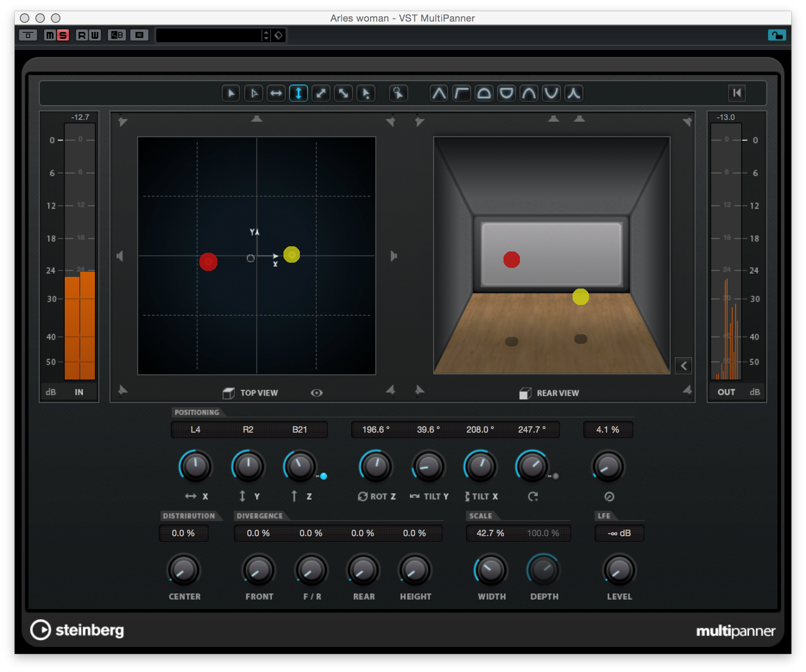806x672 pixels.
Task: Click the top-center speaker arrow above top view
Action: click(x=257, y=119)
